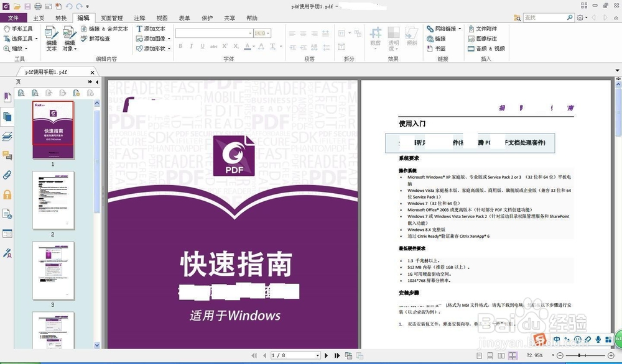Toggle Underline formatting

tap(202, 47)
